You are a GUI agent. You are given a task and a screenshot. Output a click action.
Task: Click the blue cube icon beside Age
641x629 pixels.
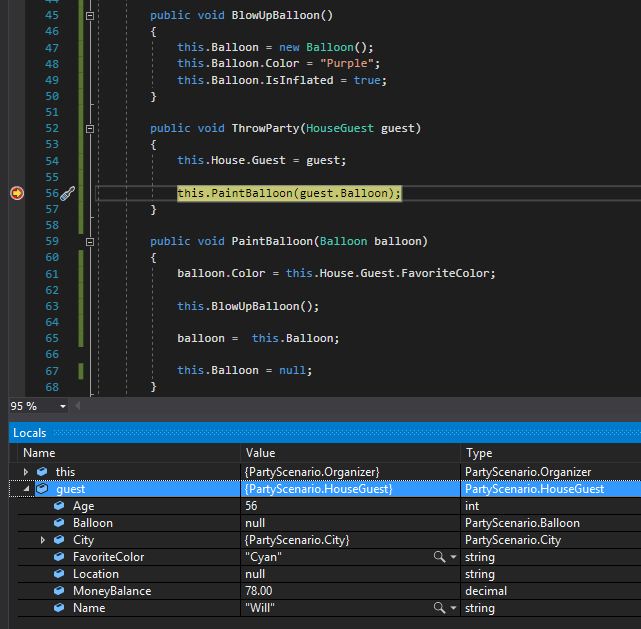coord(59,506)
